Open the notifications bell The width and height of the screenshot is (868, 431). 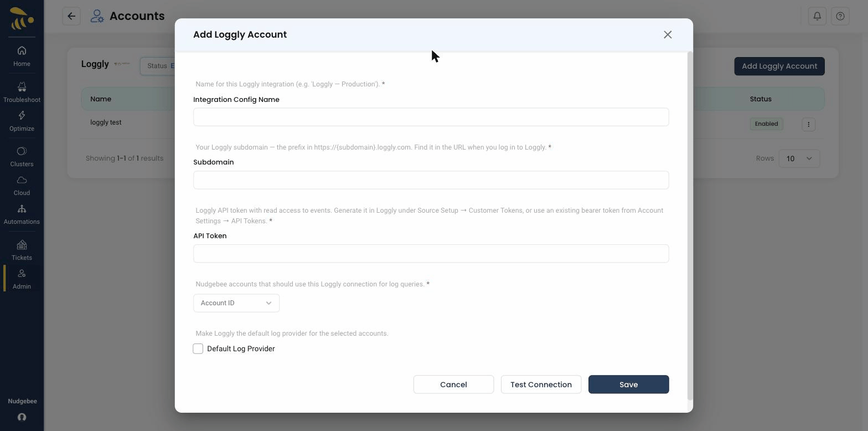click(x=817, y=16)
